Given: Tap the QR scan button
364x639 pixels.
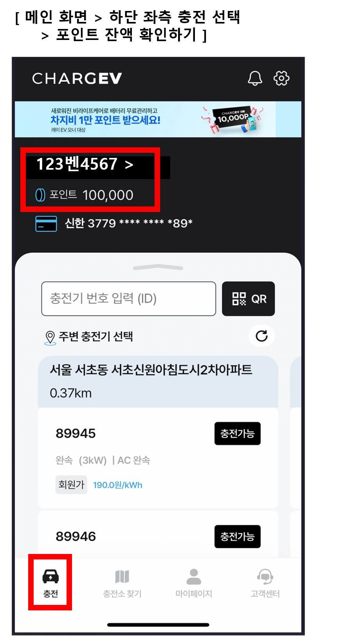Looking at the screenshot, I should point(248,299).
